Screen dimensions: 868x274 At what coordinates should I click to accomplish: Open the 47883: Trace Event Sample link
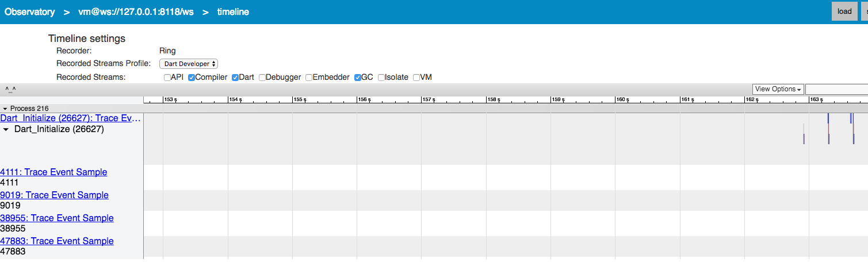(x=57, y=241)
